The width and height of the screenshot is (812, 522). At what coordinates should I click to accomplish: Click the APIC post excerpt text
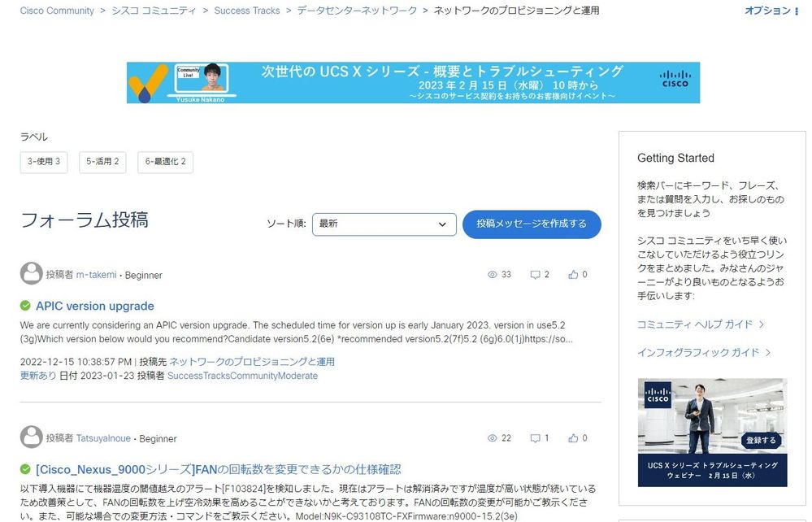(296, 333)
